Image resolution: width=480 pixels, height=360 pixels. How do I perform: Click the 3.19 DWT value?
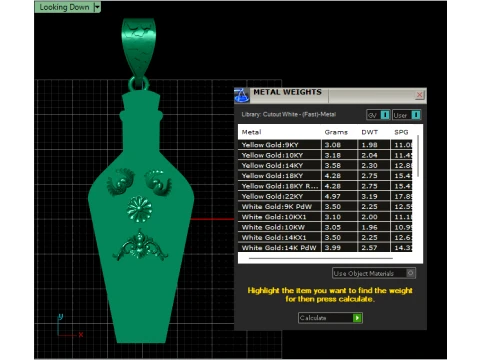(369, 196)
